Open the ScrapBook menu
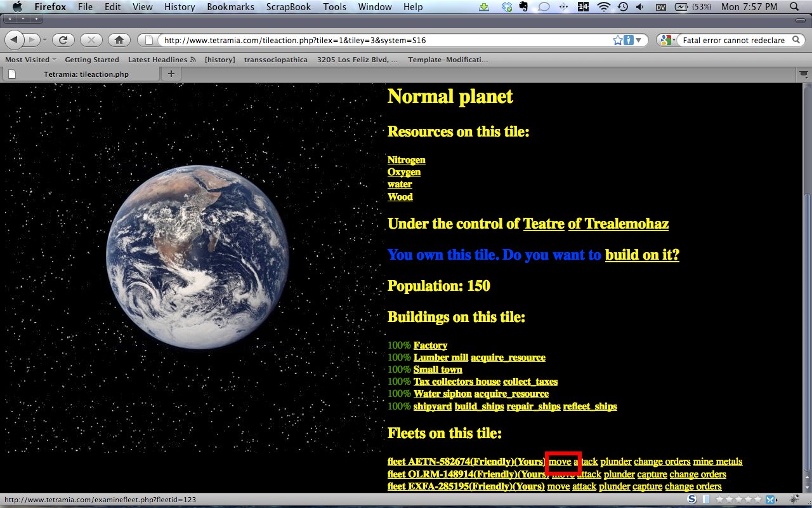 (288, 7)
